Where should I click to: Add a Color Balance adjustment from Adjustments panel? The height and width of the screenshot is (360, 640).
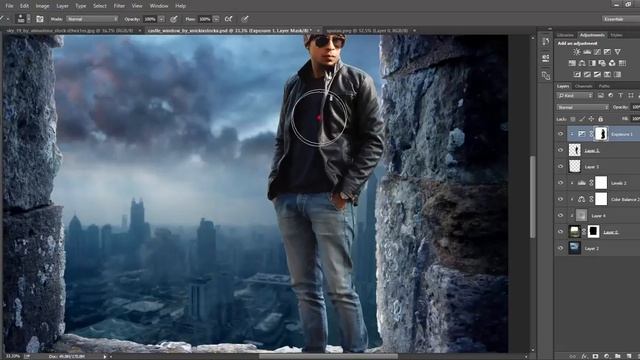(x=582, y=63)
